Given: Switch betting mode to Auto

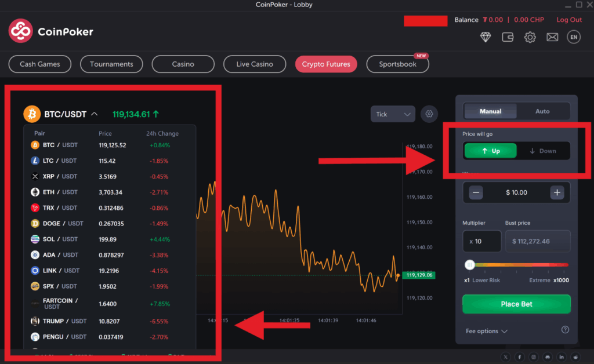Looking at the screenshot, I should (x=541, y=111).
